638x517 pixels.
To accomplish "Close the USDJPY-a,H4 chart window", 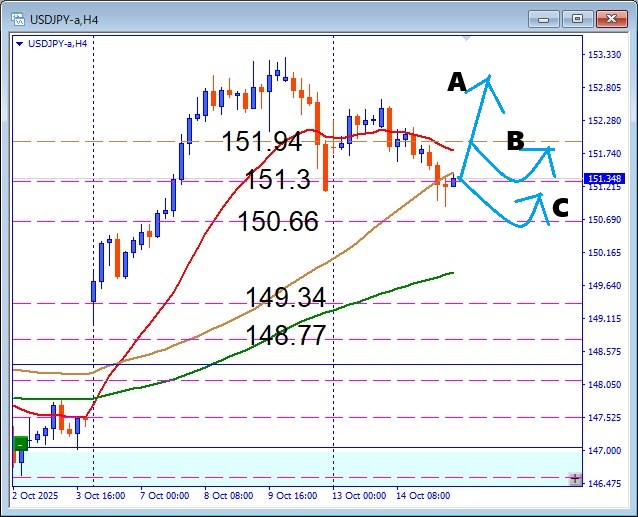I will pos(610,18).
